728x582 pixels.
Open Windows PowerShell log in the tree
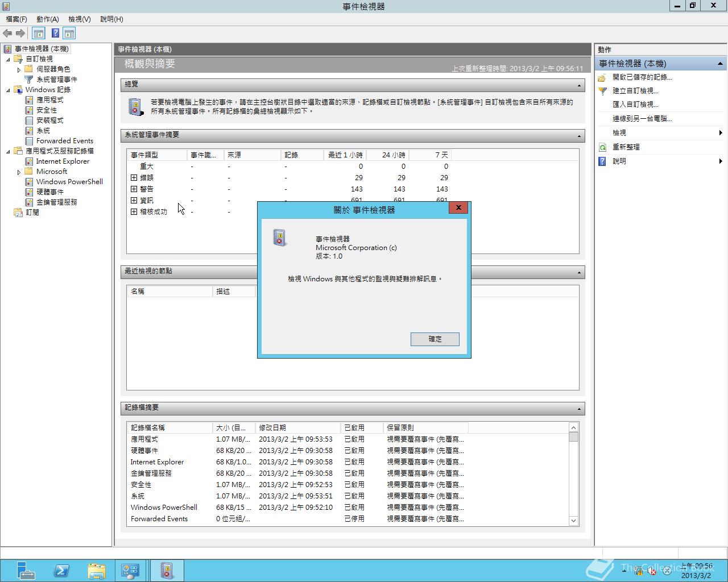pos(69,182)
